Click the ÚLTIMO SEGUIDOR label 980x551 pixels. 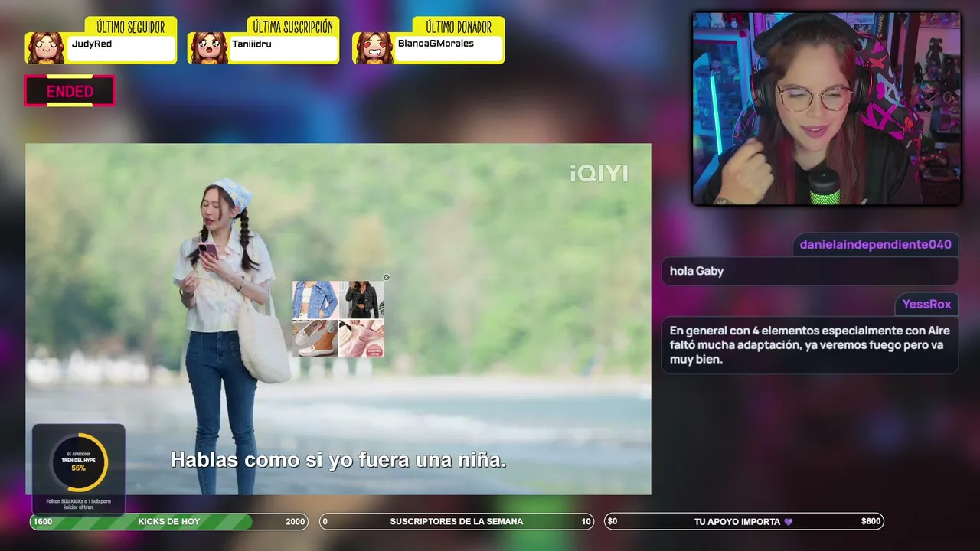coord(130,28)
